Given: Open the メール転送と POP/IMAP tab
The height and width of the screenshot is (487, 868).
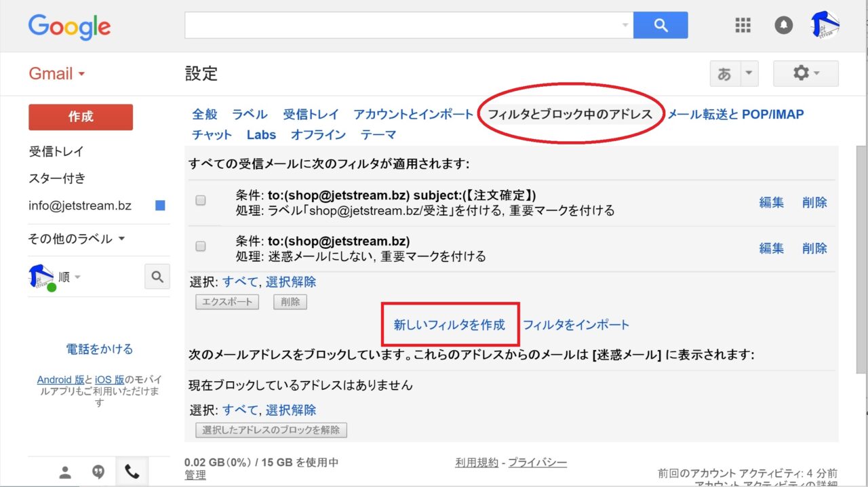Looking at the screenshot, I should pyautogui.click(x=736, y=114).
